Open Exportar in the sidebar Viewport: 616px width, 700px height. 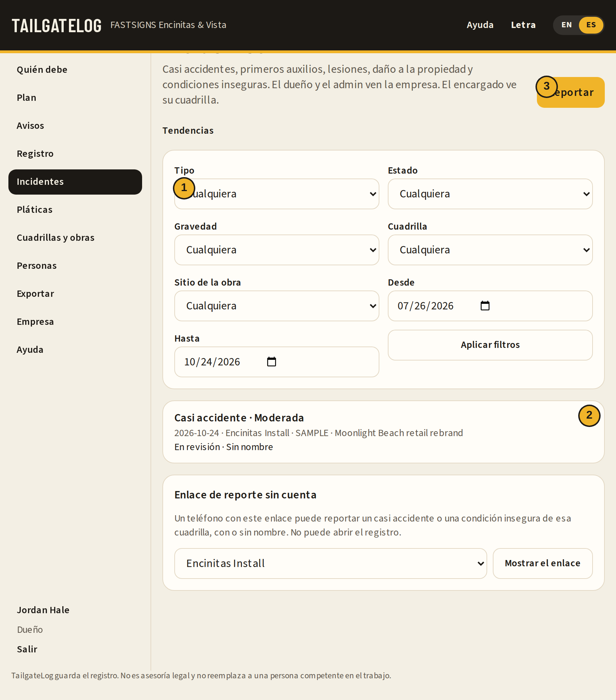tap(75, 294)
